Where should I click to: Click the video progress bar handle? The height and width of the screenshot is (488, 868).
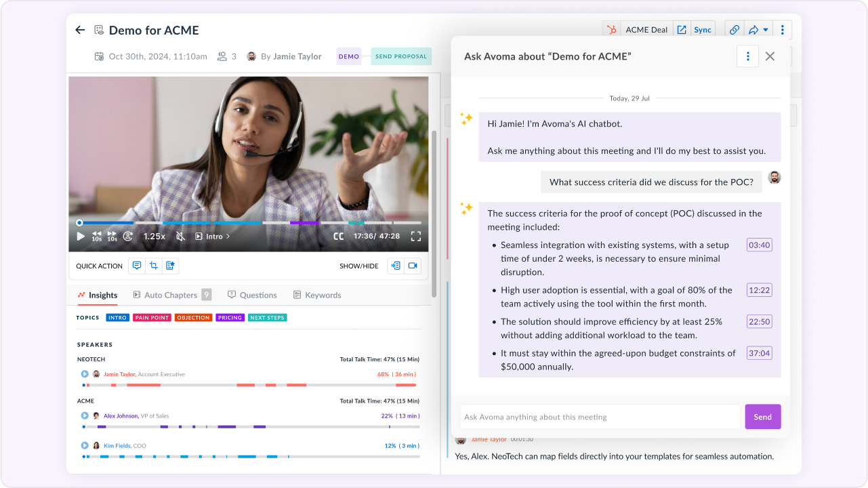pyautogui.click(x=79, y=222)
